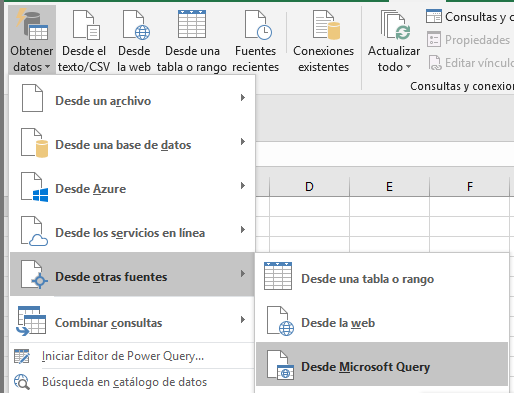Open the Obtener datos dropdown arrow
Image resolution: width=514 pixels, height=393 pixels.
[48, 67]
